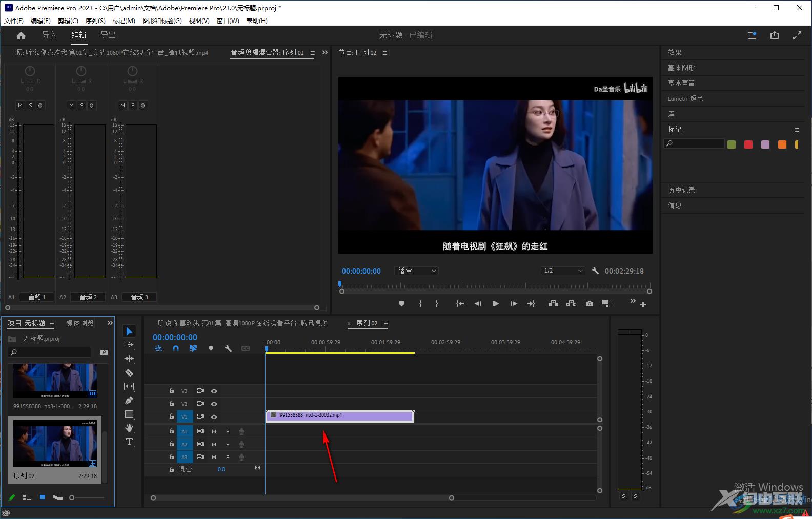Toggle V2 track output eye

[214, 404]
